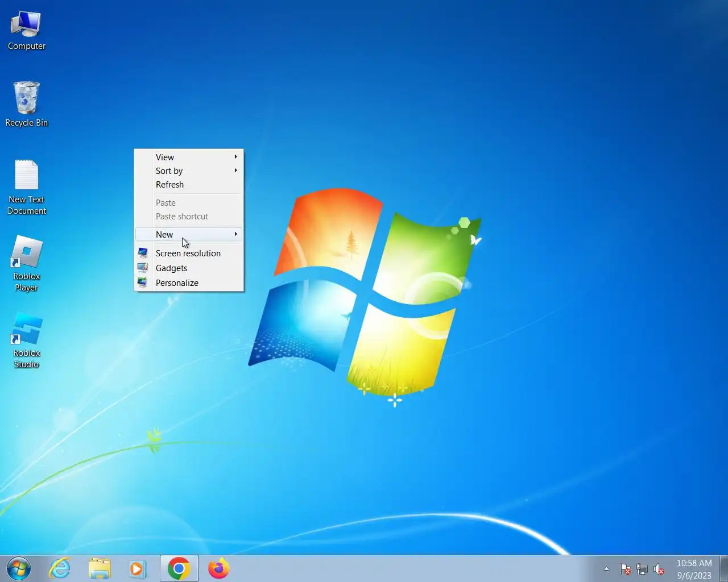Open the New submenu

(x=189, y=234)
